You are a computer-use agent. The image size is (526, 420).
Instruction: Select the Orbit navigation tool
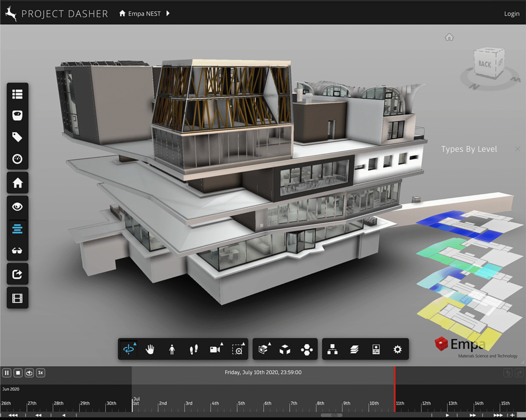(129, 349)
